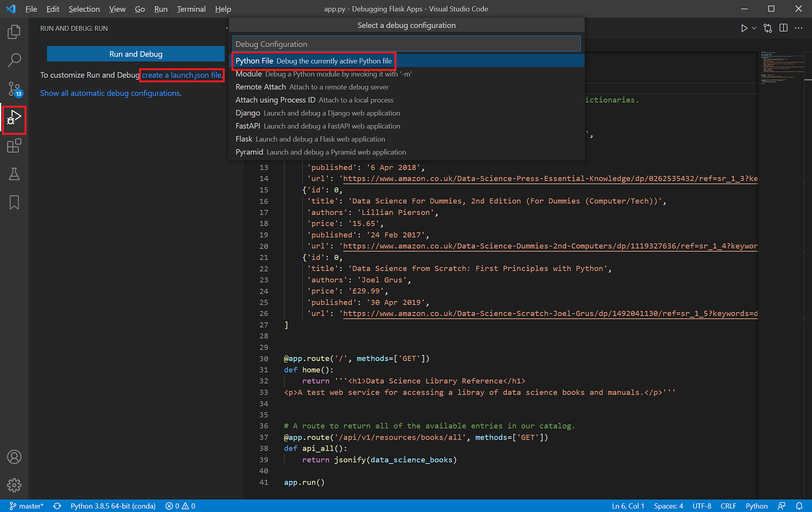Click the master* branch indicator
The height and width of the screenshot is (512, 812).
coord(27,506)
